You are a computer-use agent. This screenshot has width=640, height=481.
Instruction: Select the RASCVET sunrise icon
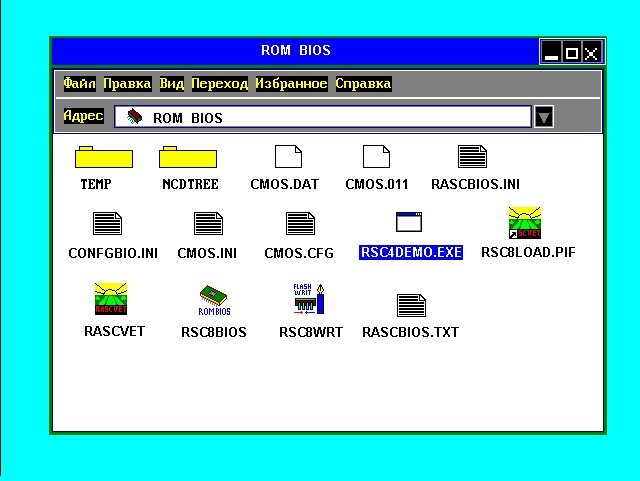[x=111, y=298]
